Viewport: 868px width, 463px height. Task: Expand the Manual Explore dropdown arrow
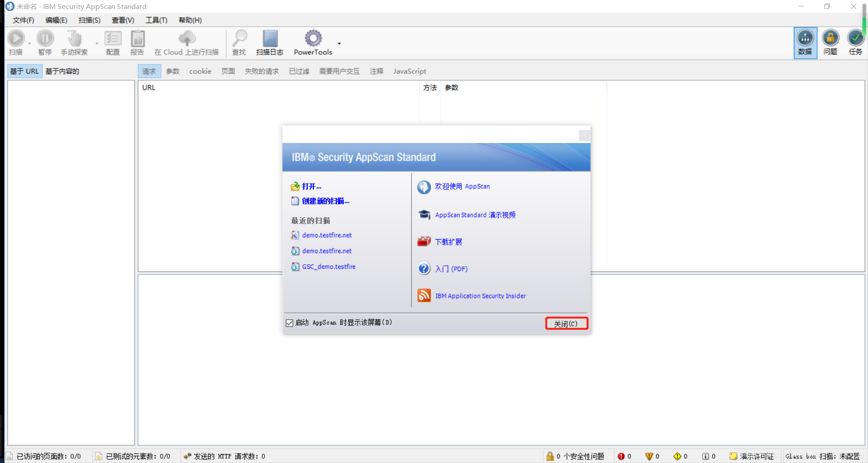click(97, 44)
